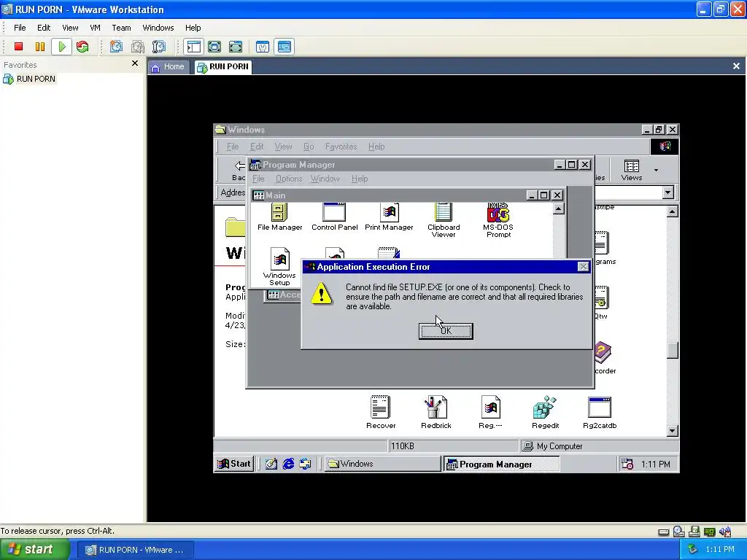Image resolution: width=747 pixels, height=560 pixels.
Task: Open Print Manager icon in Main group
Action: pyautogui.click(x=389, y=217)
